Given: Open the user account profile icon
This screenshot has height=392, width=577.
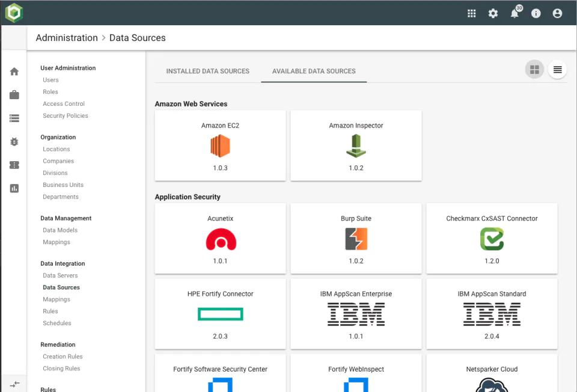Looking at the screenshot, I should pyautogui.click(x=557, y=14).
